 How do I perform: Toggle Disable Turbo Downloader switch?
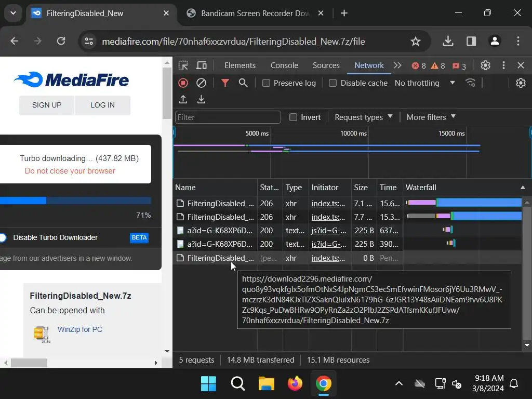[3, 237]
